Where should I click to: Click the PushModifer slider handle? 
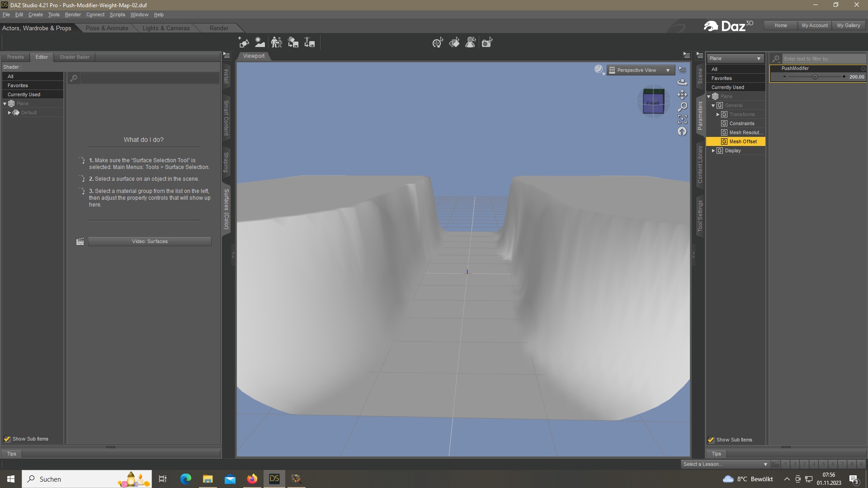point(815,77)
